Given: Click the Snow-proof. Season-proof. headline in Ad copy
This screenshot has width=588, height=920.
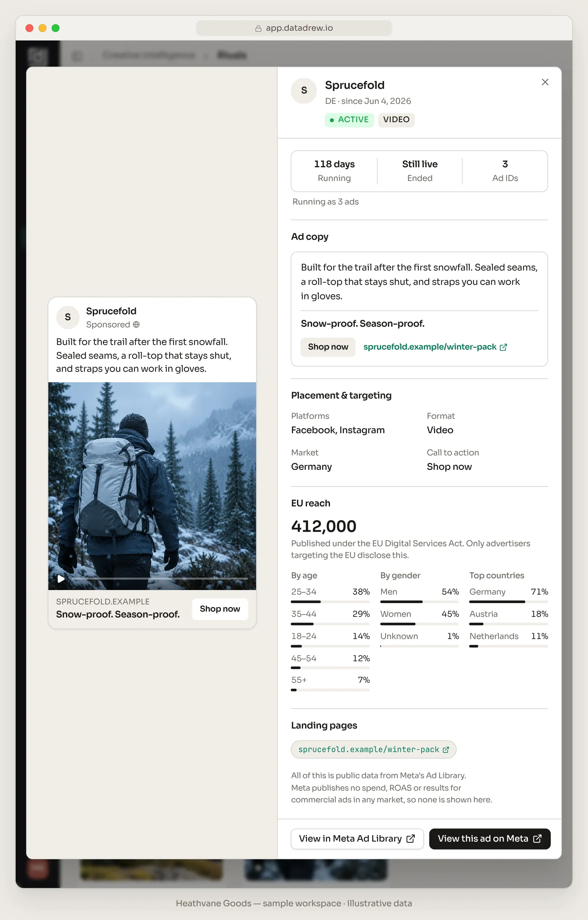Looking at the screenshot, I should (362, 324).
